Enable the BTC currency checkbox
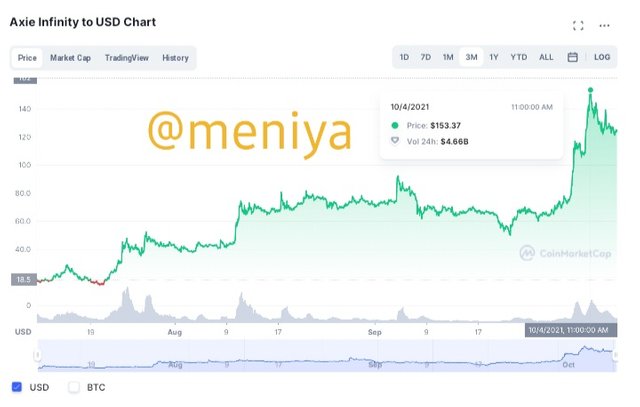This screenshot has width=640, height=407. 74,387
